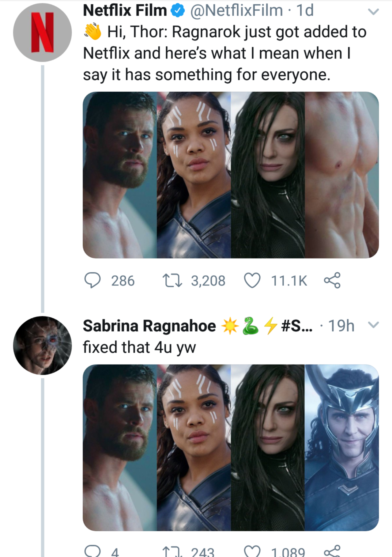The image size is (392, 557).
Task: Open the face-paint image in Netflix tweet
Action: [x=194, y=175]
